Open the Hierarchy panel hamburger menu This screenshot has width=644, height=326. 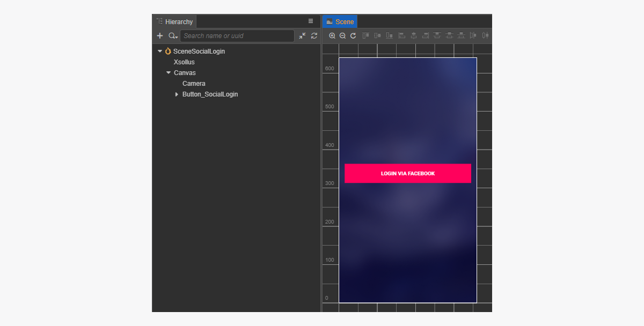(311, 21)
